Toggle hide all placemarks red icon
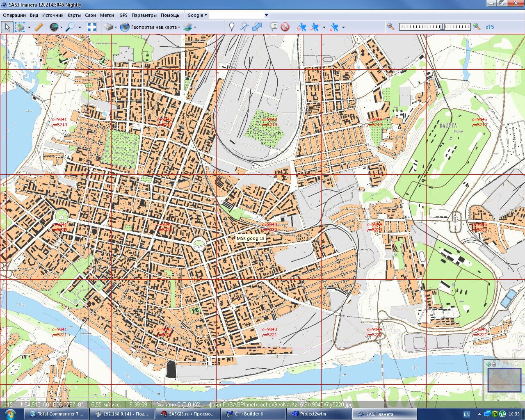Screen dimensions: 525x420 pyautogui.click(x=285, y=27)
